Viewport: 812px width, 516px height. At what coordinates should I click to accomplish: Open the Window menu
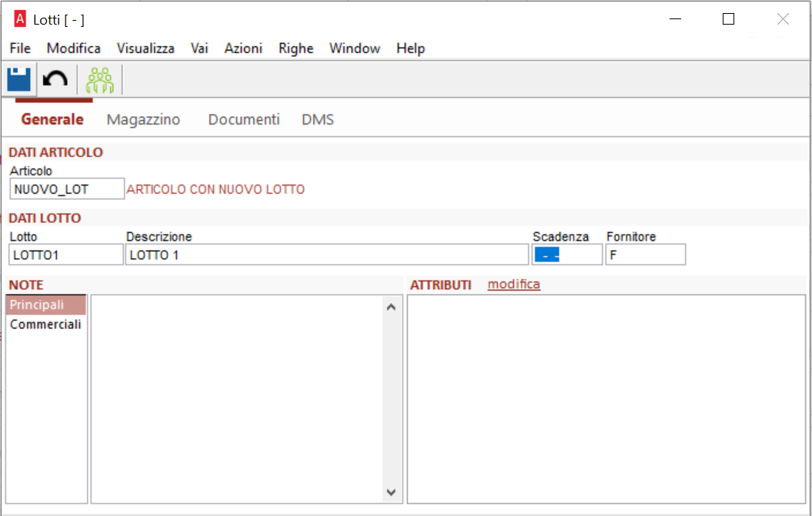pos(355,48)
